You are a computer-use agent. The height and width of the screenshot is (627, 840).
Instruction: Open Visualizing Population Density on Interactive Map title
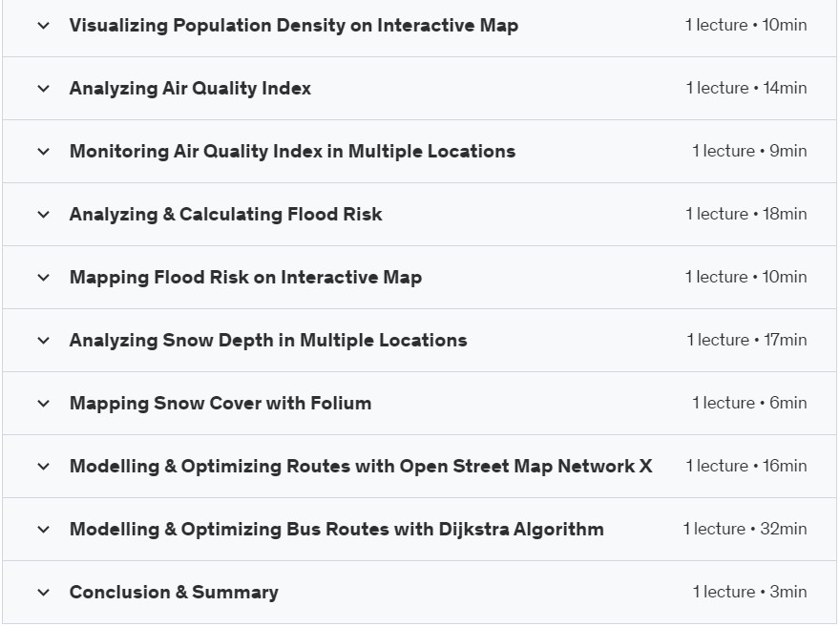294,26
